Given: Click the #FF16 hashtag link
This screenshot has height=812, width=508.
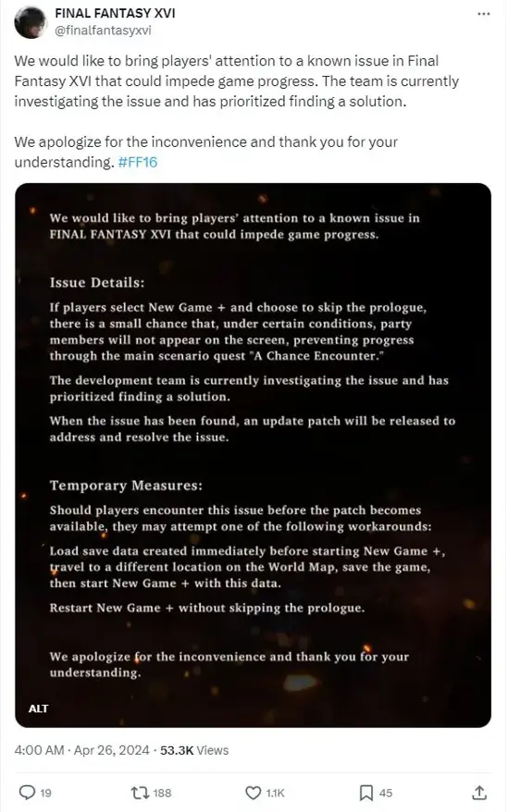Looking at the screenshot, I should tap(137, 162).
